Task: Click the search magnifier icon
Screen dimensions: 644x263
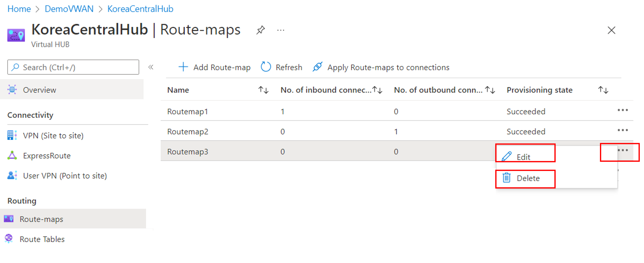Action: coord(16,67)
